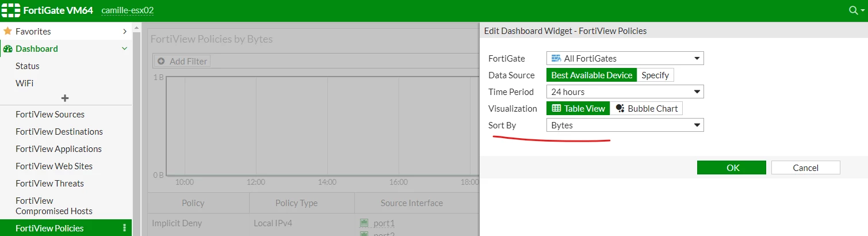The image size is (868, 236).
Task: Click the Favorites menu label
Action: (x=33, y=31)
